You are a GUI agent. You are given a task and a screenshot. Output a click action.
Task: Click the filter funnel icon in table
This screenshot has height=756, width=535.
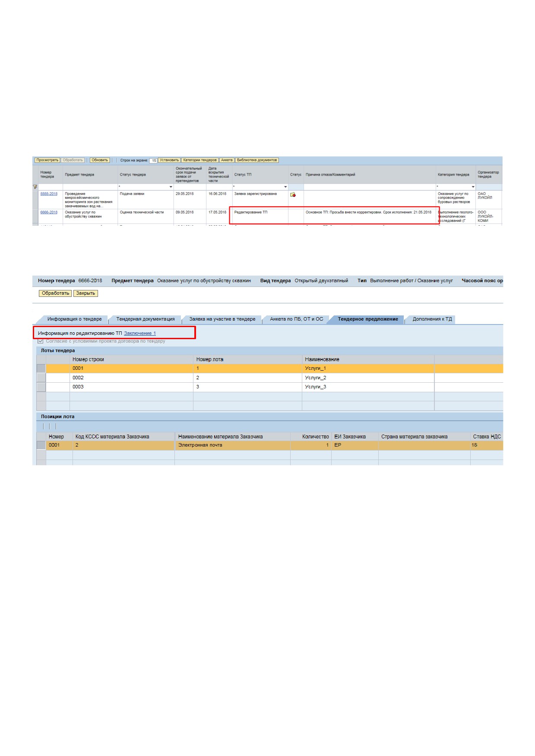point(35,187)
